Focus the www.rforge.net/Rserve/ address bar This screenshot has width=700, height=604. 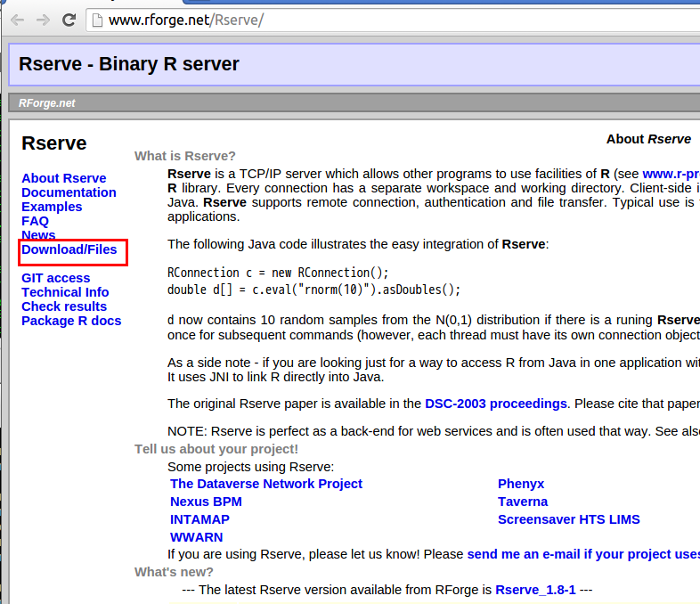(x=393, y=20)
